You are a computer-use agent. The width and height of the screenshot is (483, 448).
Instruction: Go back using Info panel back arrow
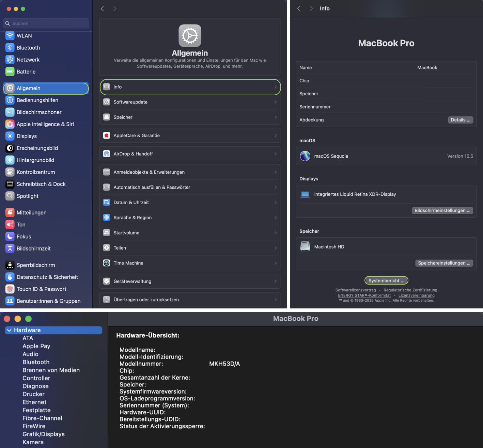coord(299,9)
